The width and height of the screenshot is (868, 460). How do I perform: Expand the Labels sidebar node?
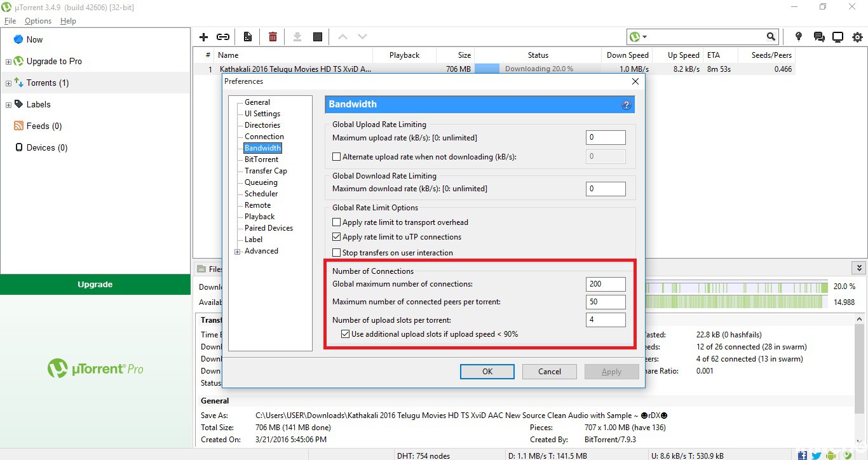(8, 105)
